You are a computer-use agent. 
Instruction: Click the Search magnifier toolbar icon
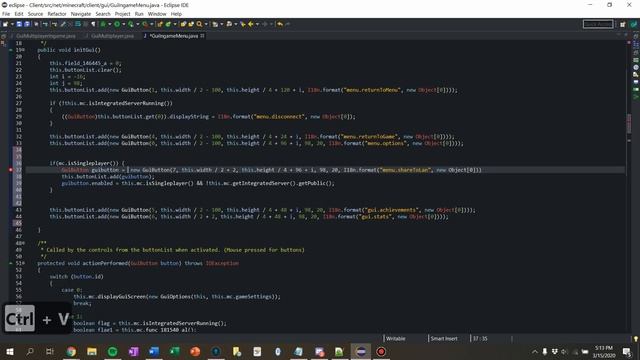[x=199, y=24]
